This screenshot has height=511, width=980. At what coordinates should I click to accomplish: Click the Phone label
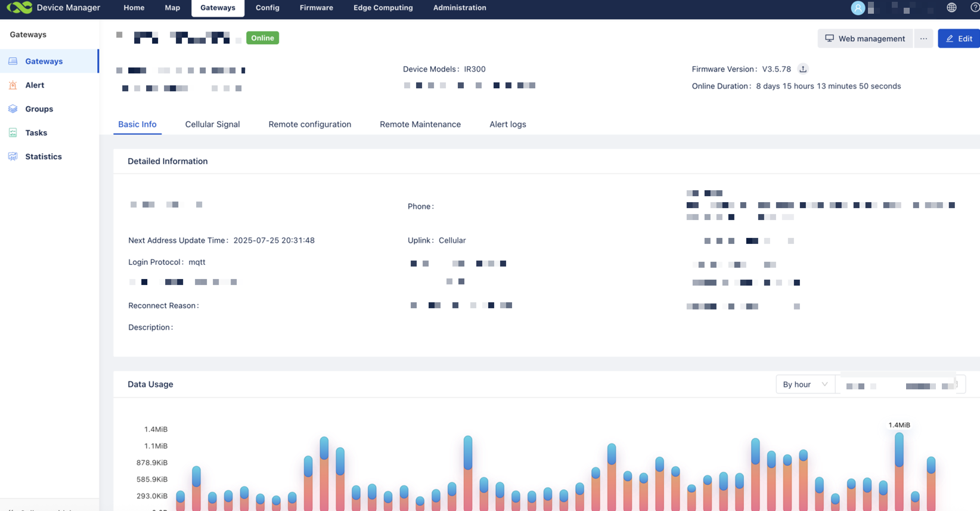(421, 206)
